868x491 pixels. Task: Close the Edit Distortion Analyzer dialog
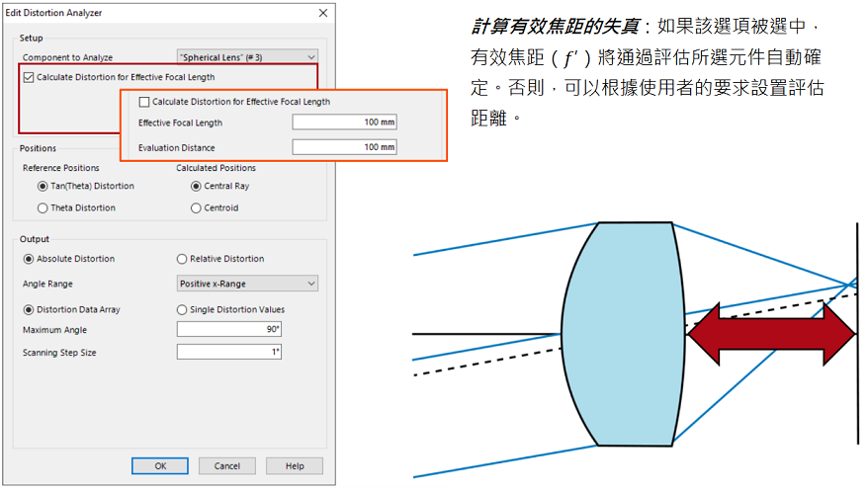tap(322, 13)
